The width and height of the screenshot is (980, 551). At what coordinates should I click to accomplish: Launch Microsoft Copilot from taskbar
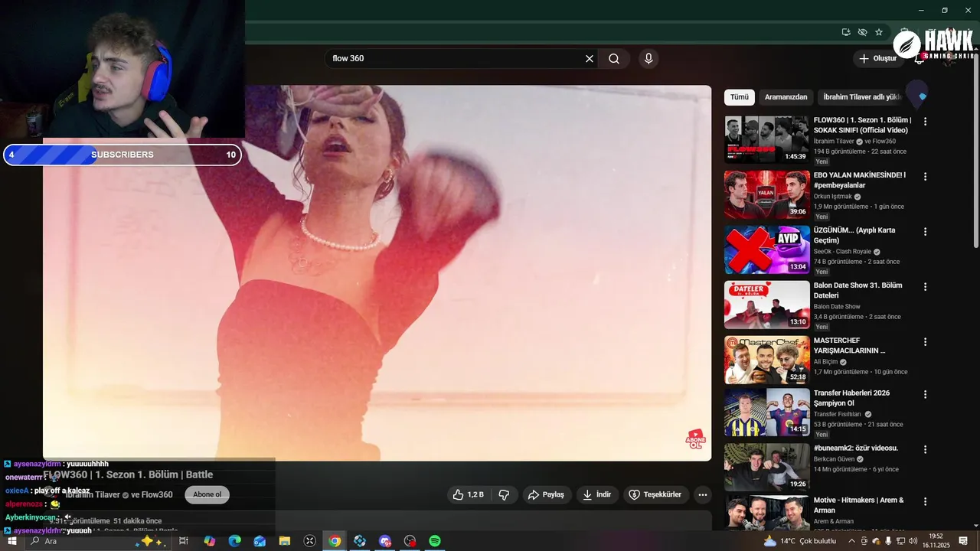[x=209, y=541]
